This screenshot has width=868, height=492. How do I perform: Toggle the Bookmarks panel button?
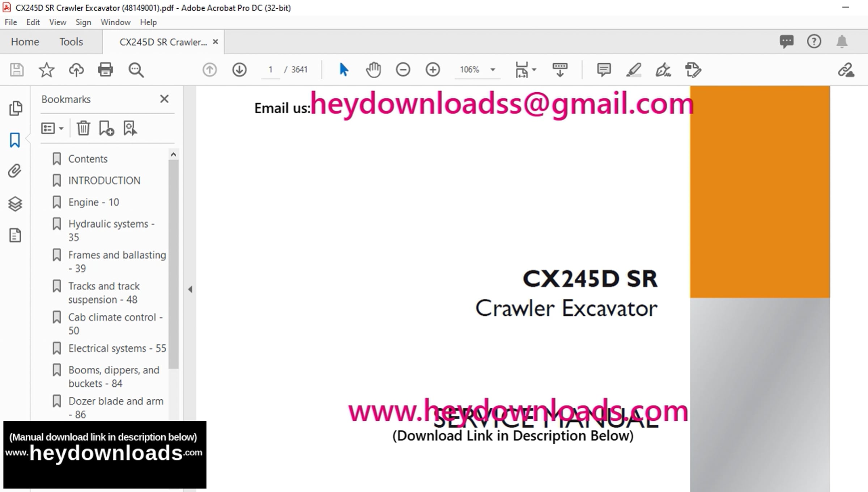point(15,140)
